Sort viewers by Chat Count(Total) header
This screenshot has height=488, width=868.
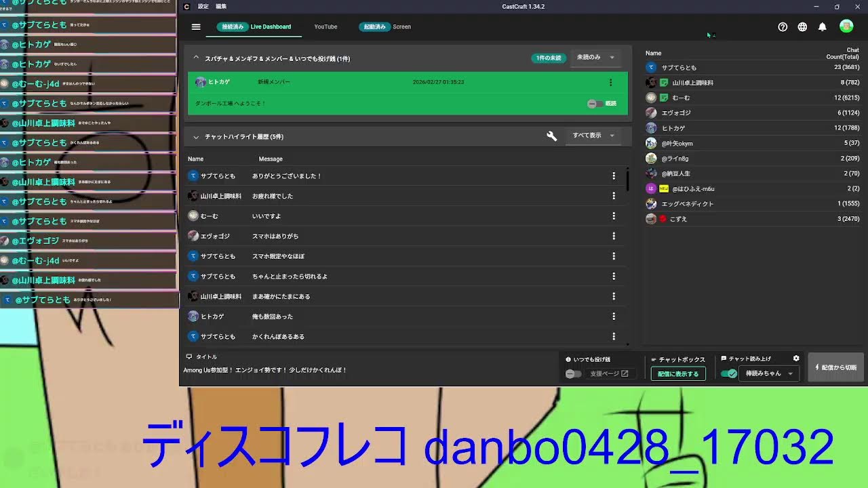coord(842,54)
